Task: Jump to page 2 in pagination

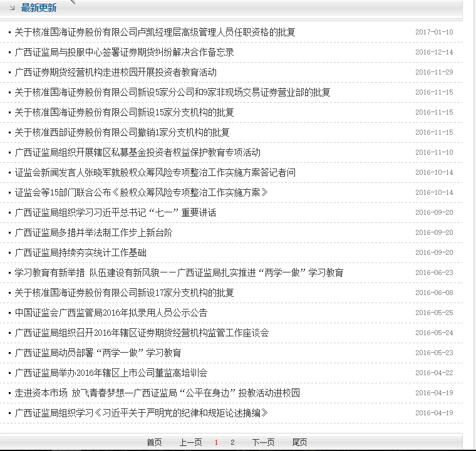Action: click(x=232, y=442)
